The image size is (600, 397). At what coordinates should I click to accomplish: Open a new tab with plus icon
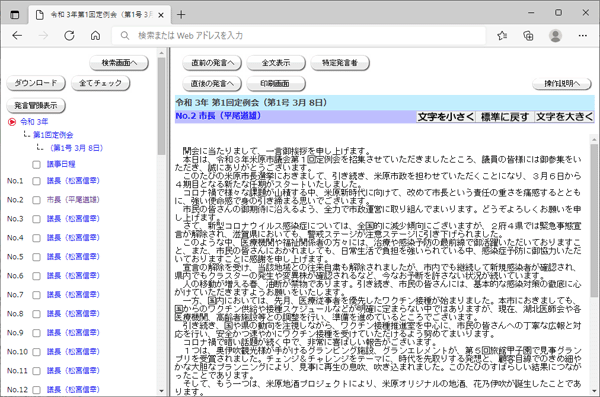tap(181, 15)
